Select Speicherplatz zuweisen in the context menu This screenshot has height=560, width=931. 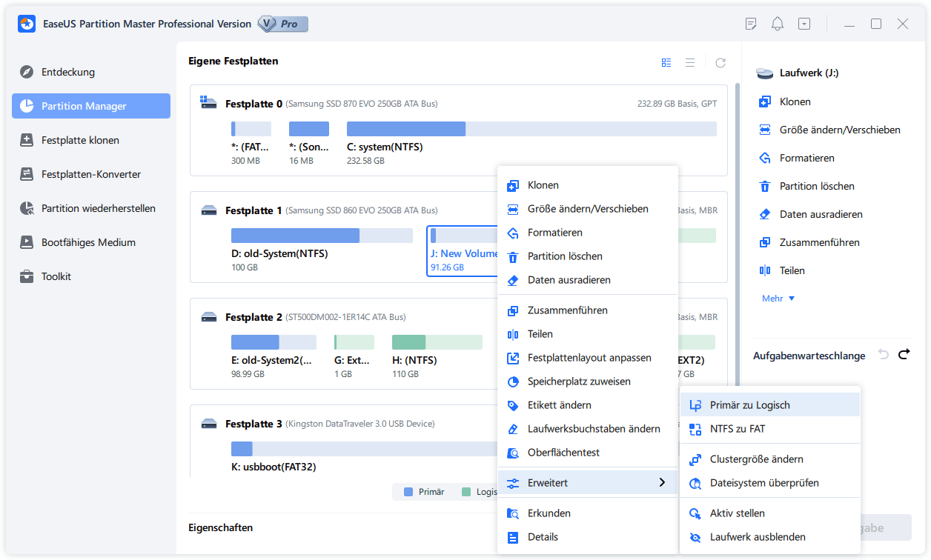(x=588, y=381)
